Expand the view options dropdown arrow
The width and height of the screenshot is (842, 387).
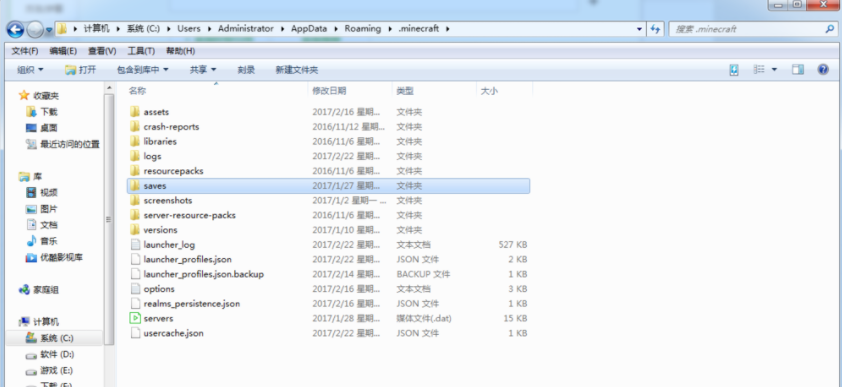[774, 70]
